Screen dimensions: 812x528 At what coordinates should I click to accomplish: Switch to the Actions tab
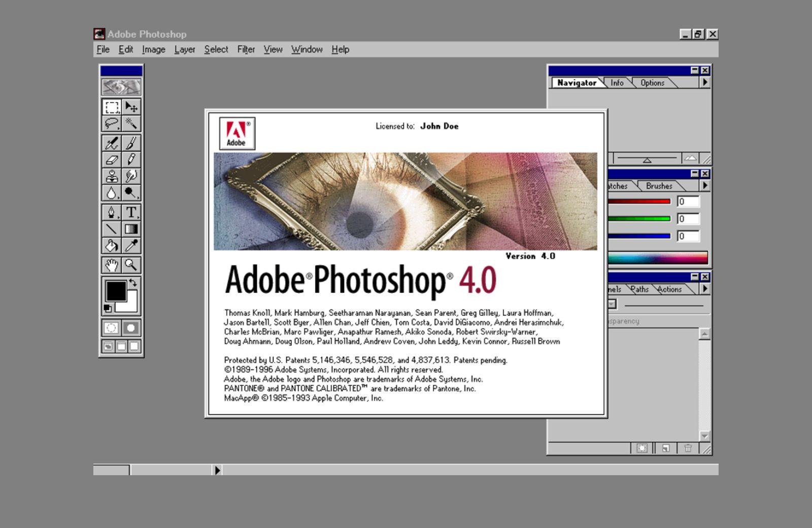pyautogui.click(x=669, y=289)
